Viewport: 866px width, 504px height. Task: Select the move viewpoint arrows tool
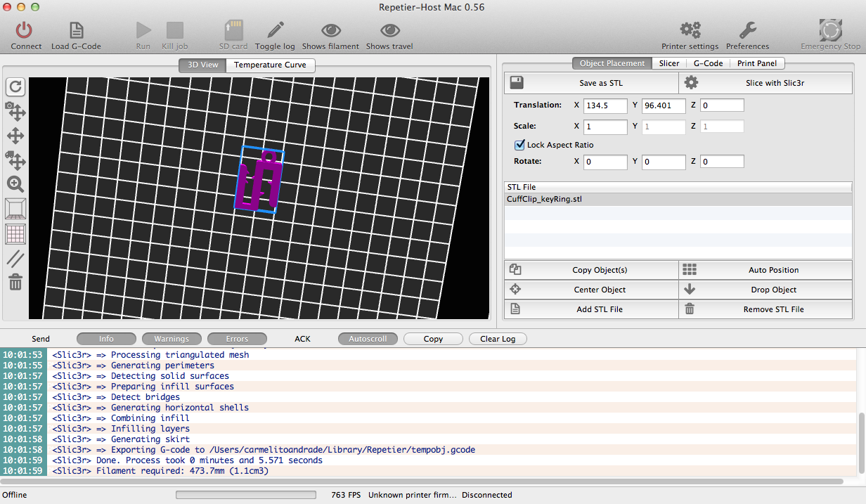click(x=15, y=136)
